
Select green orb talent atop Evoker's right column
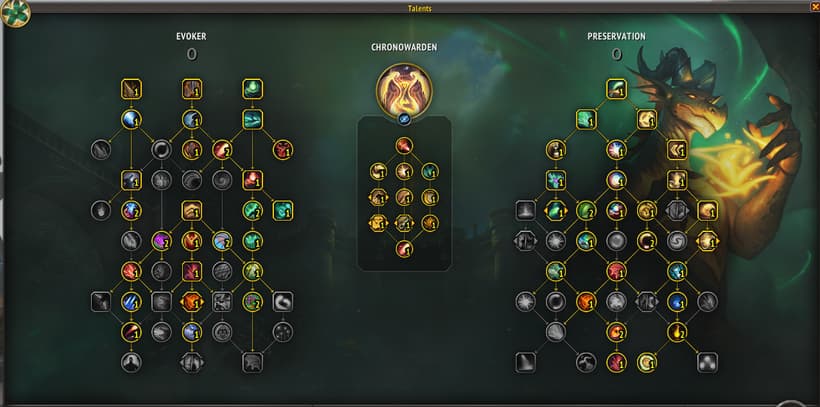pos(253,89)
